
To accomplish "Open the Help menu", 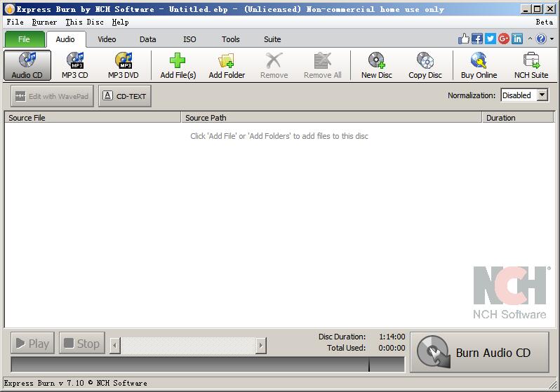I will click(121, 22).
